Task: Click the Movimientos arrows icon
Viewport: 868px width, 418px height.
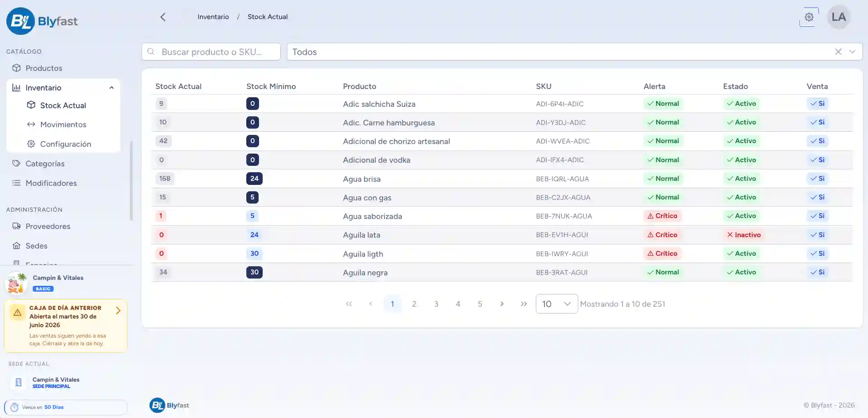Action: coord(31,124)
